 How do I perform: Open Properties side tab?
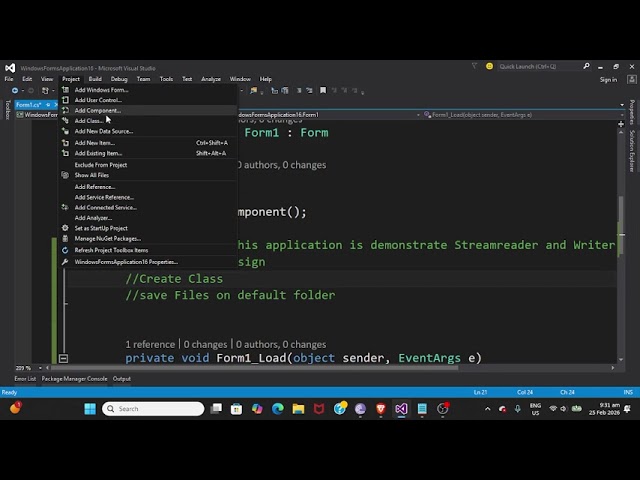point(631,112)
